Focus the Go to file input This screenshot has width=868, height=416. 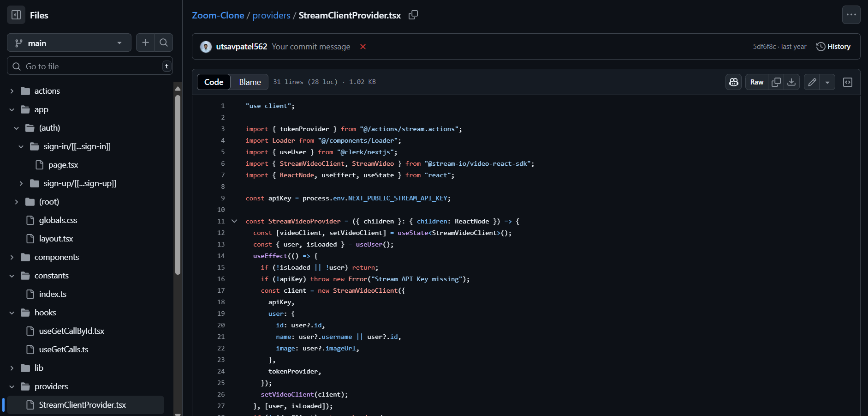point(90,66)
